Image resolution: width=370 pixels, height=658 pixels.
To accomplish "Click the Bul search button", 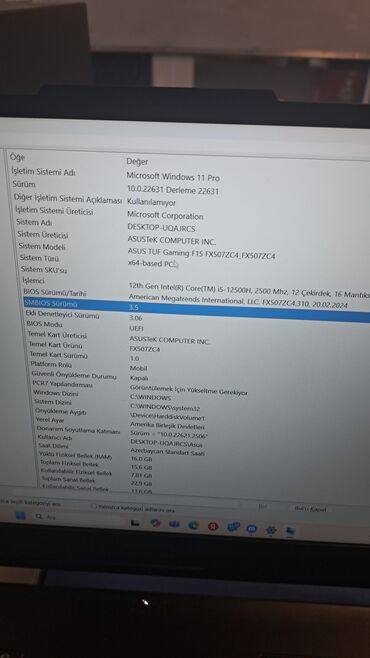I will pos(263,507).
